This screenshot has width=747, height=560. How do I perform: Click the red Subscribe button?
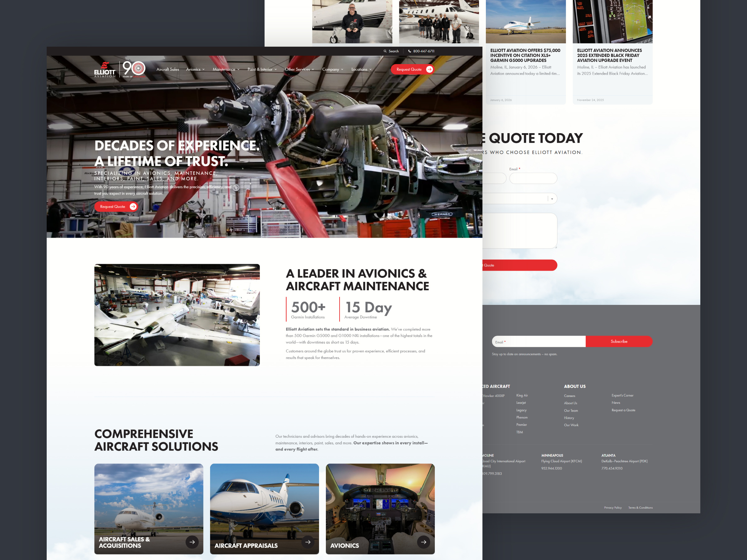[619, 341]
